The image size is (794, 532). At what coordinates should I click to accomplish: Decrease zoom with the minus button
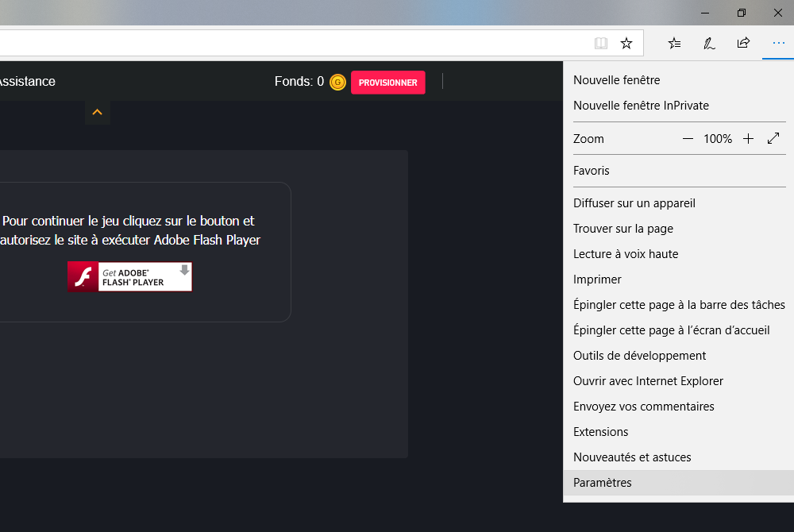(x=688, y=139)
